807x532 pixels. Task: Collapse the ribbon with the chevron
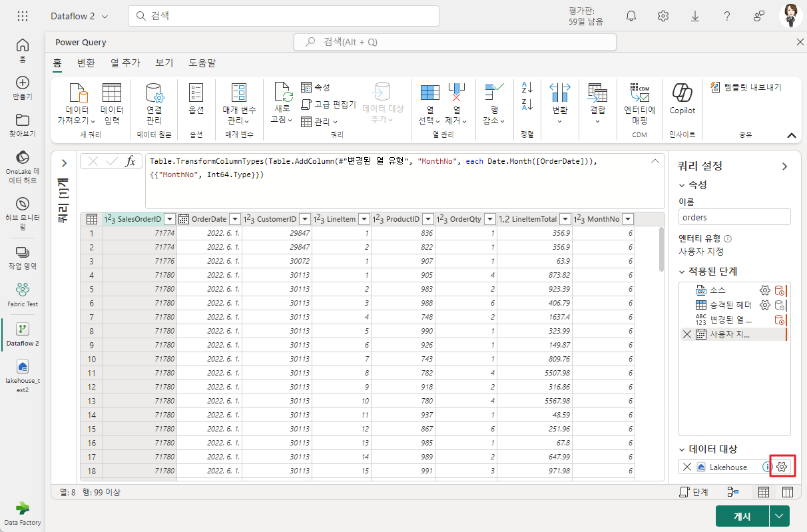(792, 135)
